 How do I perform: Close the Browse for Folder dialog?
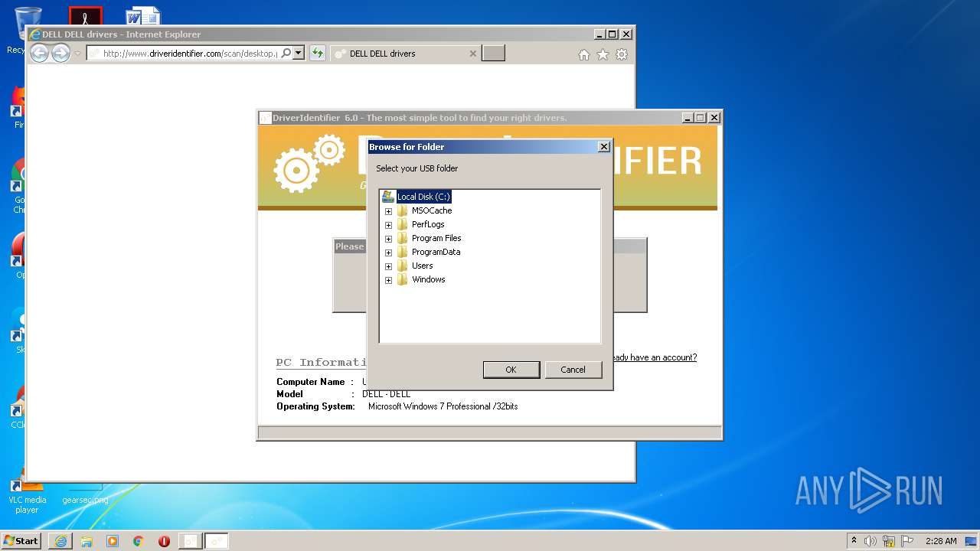point(603,146)
